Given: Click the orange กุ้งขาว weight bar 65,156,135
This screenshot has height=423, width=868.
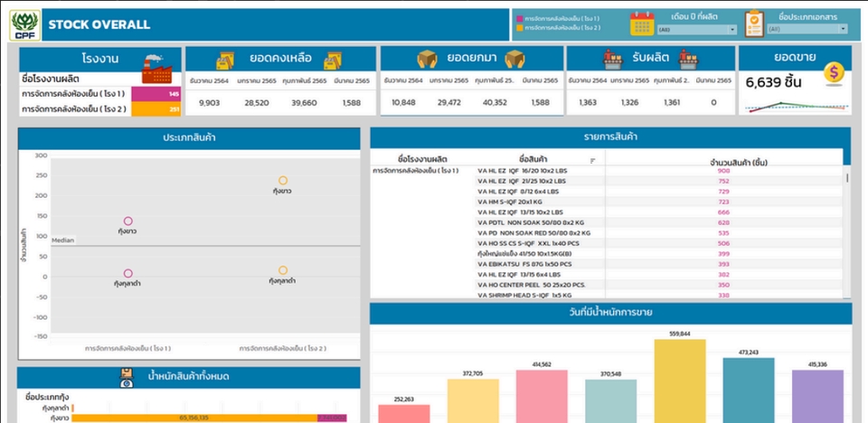Looking at the screenshot, I should click(x=194, y=418).
